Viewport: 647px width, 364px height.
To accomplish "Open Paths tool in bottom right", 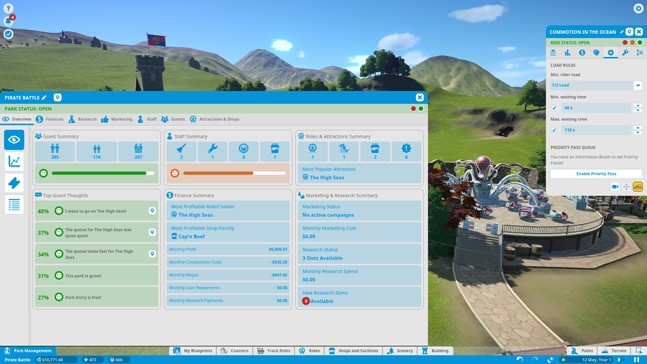I will pyautogui.click(x=582, y=351).
